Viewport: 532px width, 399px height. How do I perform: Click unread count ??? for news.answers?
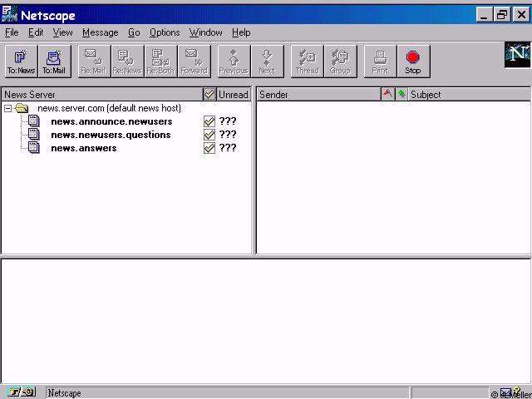(x=228, y=148)
